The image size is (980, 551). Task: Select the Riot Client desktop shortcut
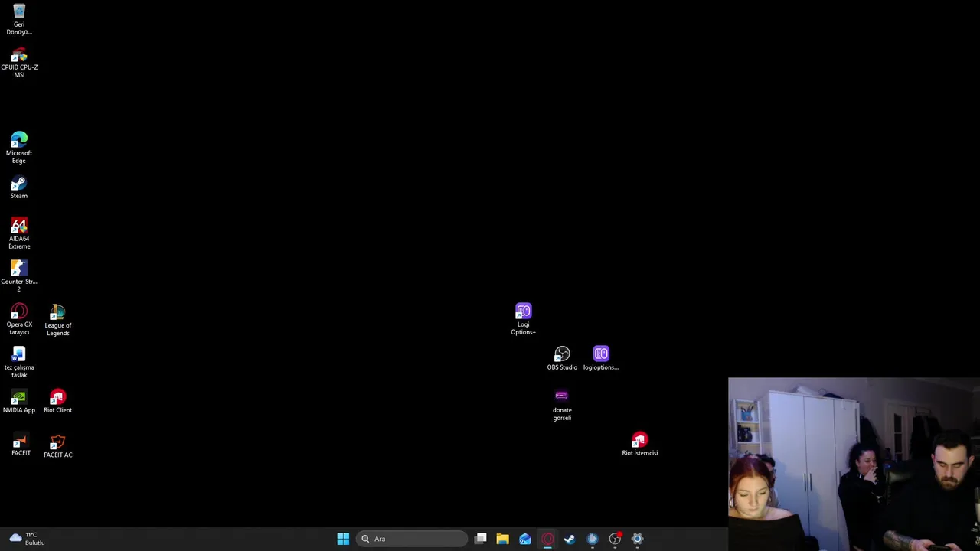click(x=58, y=402)
